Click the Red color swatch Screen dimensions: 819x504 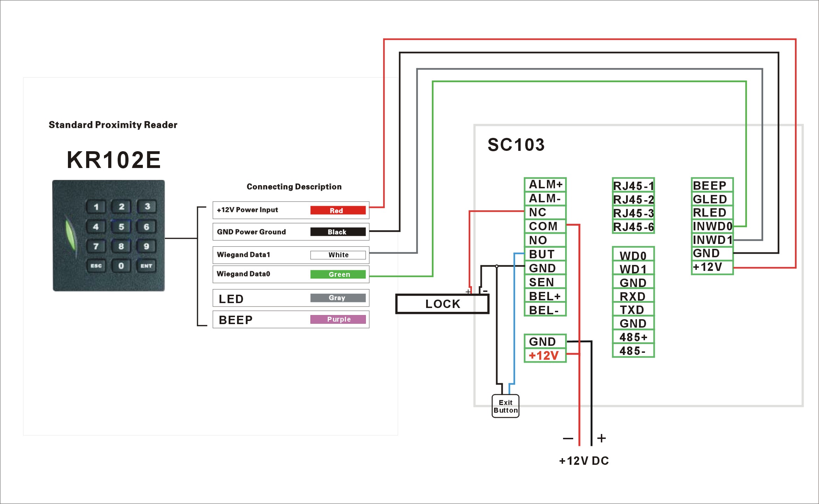(338, 210)
